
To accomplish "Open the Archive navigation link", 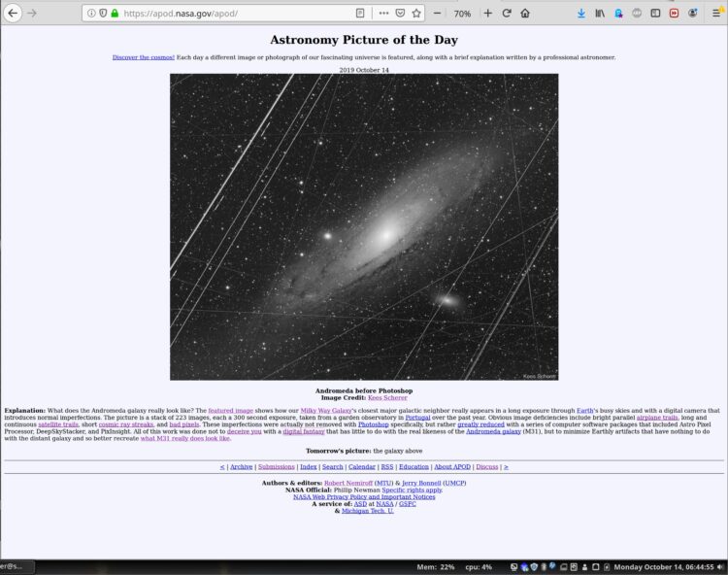I will tap(242, 467).
